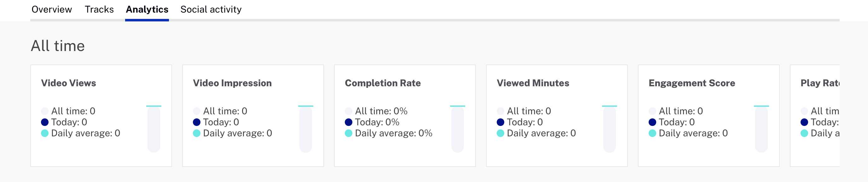Screen dimensions: 868x182
Task: Click the dark blue Today dot in Video Views
Action: (x=45, y=122)
